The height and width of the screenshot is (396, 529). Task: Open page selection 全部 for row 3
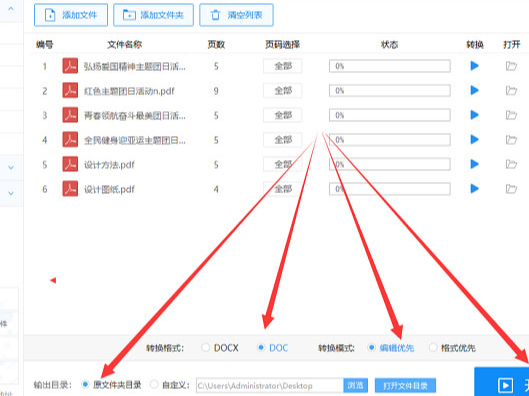pyautogui.click(x=283, y=115)
